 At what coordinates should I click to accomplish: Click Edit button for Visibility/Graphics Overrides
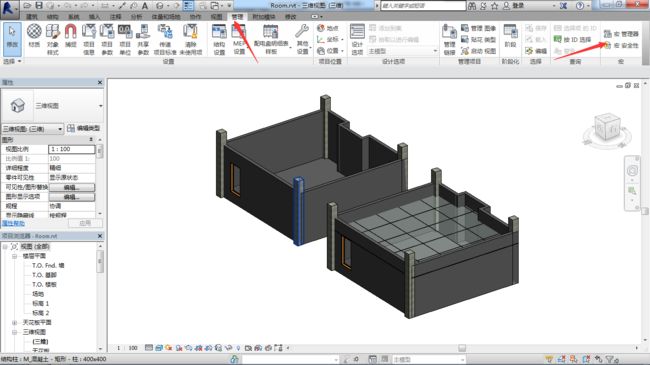click(72, 187)
